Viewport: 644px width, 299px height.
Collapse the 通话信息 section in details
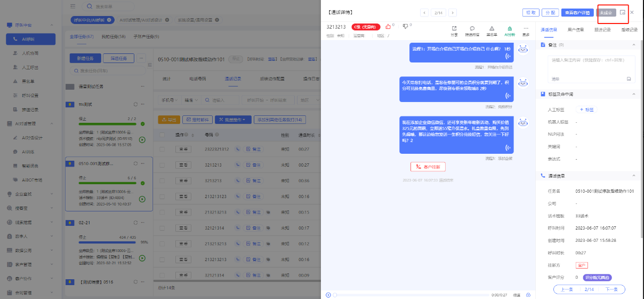pyautogui.click(x=633, y=175)
